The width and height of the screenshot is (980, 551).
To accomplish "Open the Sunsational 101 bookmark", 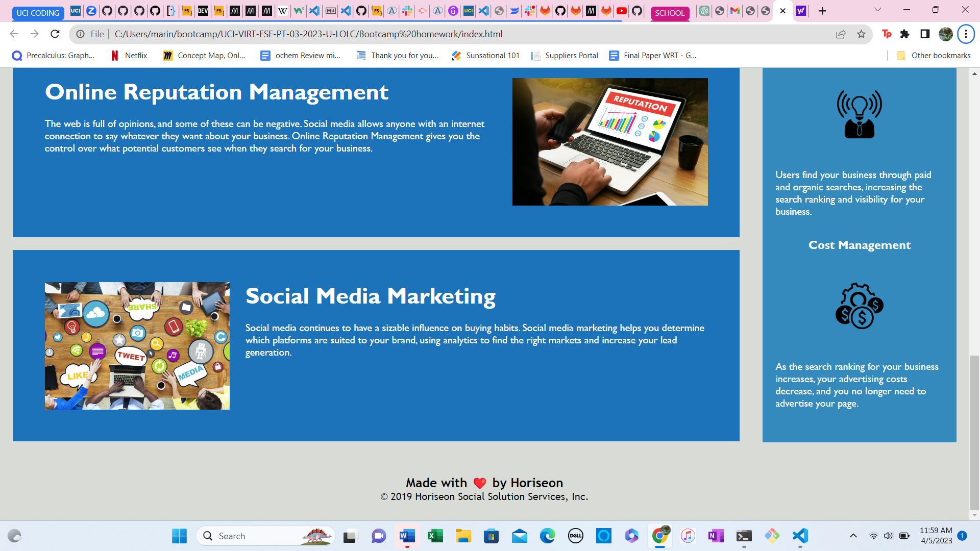I will (485, 56).
